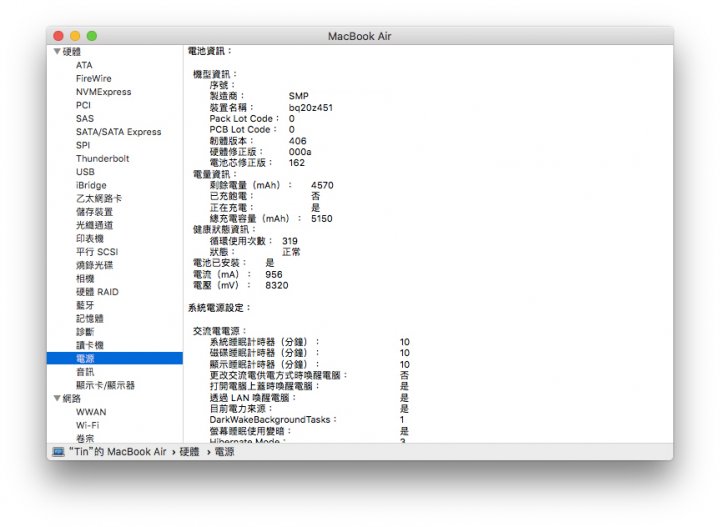Viewport: 720px width, 527px height.
Task: Show Thunderbolt hardware details
Action: click(102, 158)
